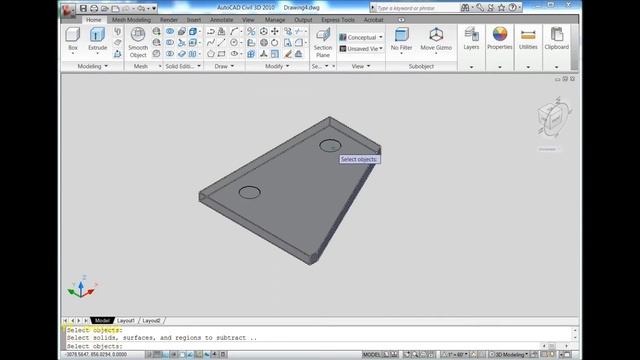Click the Smooth Object mesh tool

pos(138,42)
